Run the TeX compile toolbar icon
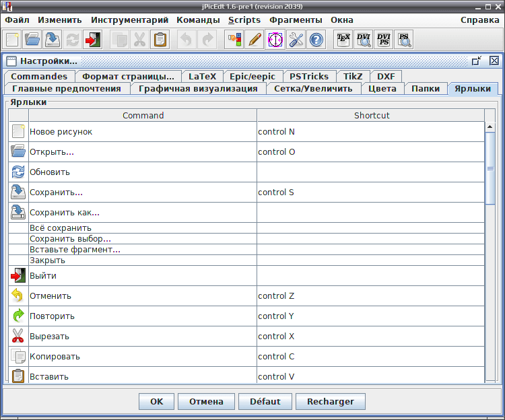This screenshot has height=420, width=505. 343,40
